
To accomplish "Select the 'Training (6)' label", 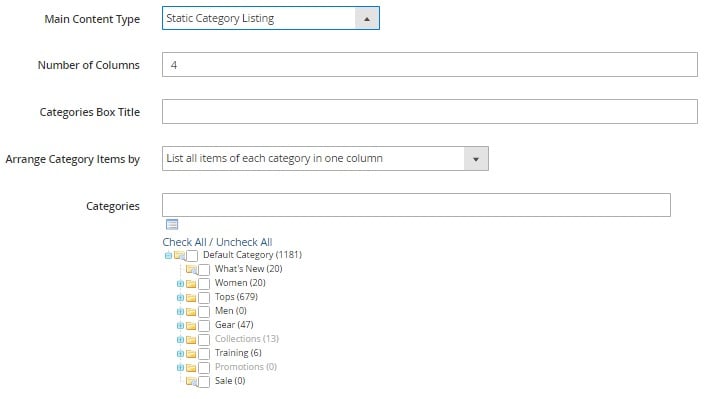I will pos(238,353).
